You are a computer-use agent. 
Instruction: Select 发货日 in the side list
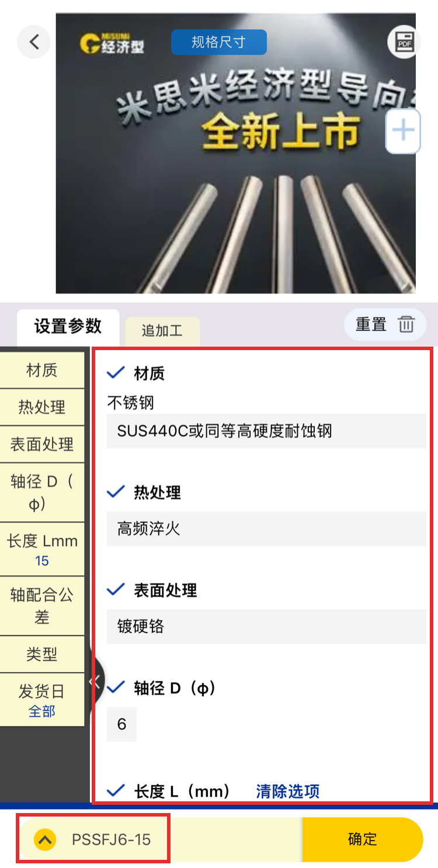[x=42, y=700]
